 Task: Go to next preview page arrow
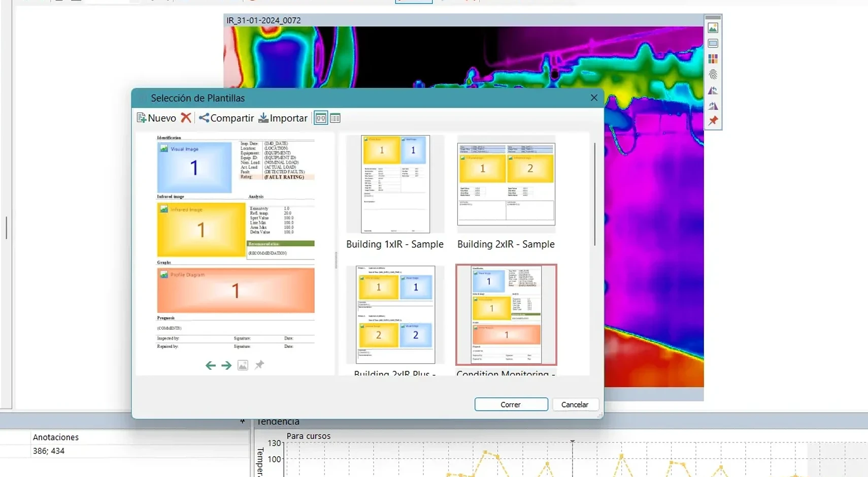pyautogui.click(x=226, y=365)
